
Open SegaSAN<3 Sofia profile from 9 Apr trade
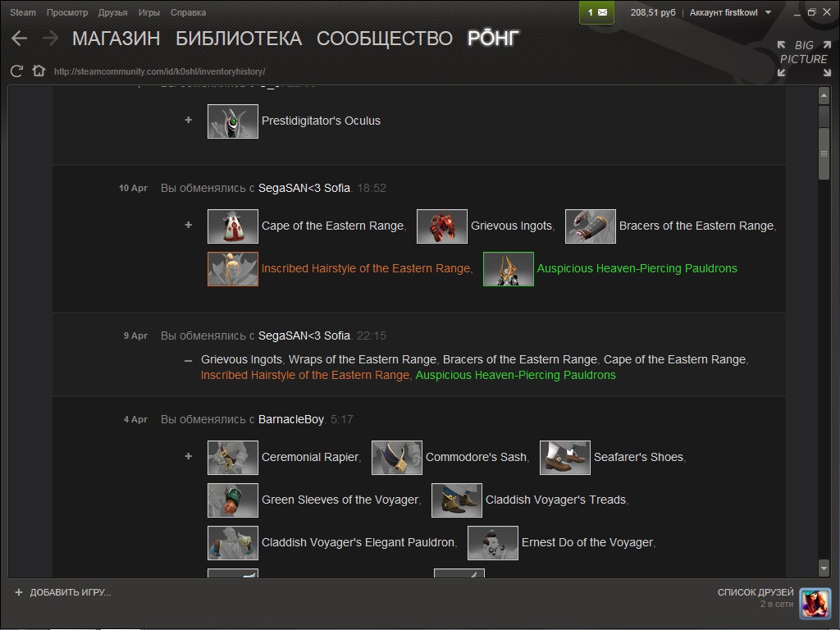pos(304,336)
